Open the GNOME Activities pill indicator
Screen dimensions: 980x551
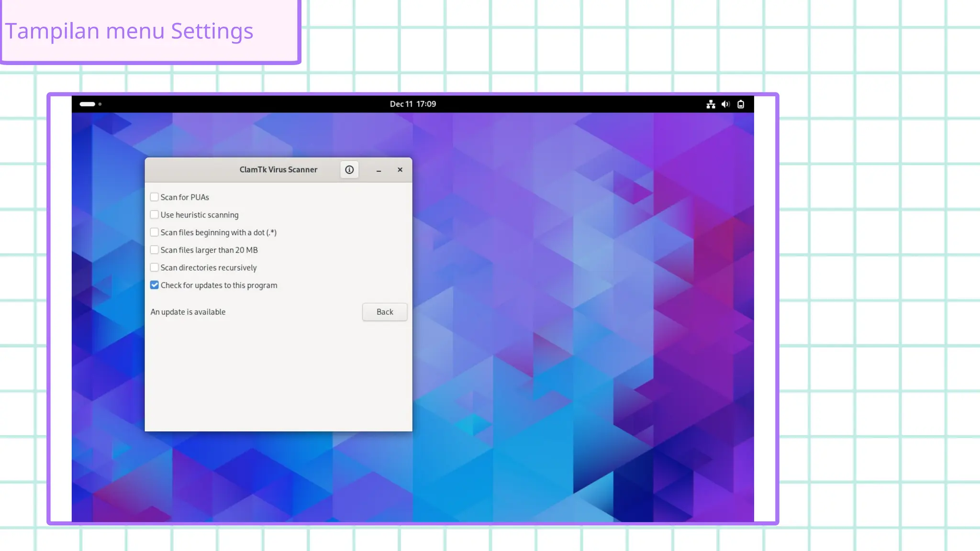pyautogui.click(x=88, y=104)
